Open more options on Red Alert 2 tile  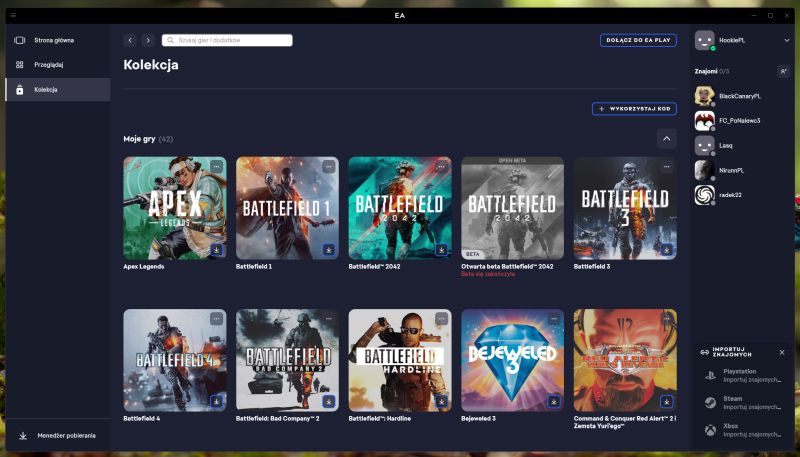click(666, 318)
